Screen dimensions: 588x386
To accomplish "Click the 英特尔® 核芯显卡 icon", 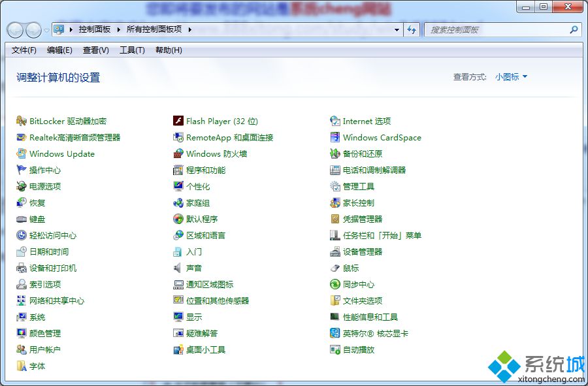I will pyautogui.click(x=335, y=333).
